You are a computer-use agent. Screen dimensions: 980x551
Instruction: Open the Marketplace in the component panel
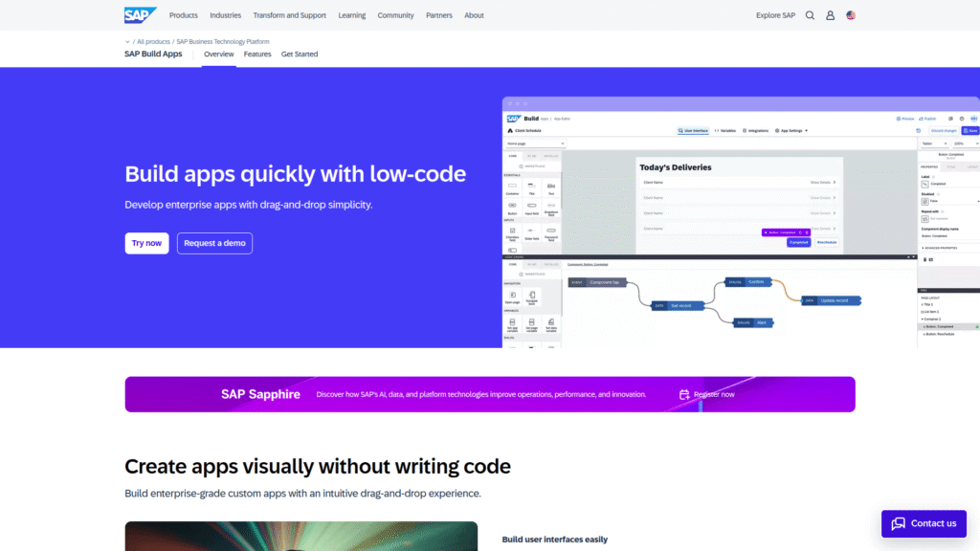[x=532, y=165]
